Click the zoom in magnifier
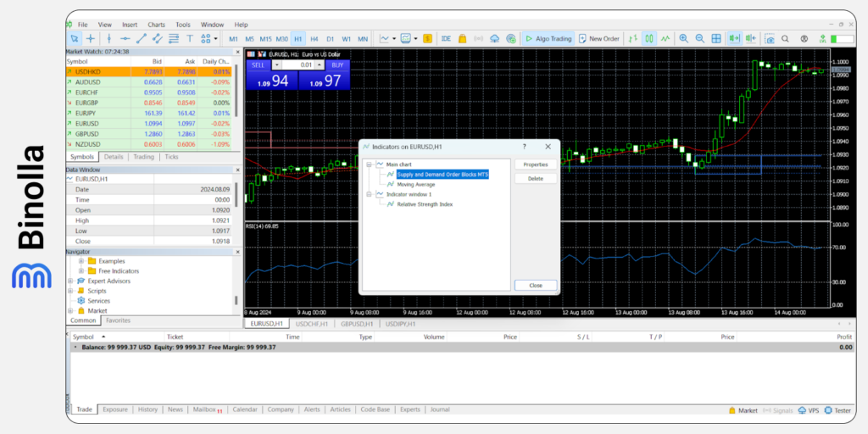The image size is (868, 434). [x=684, y=39]
